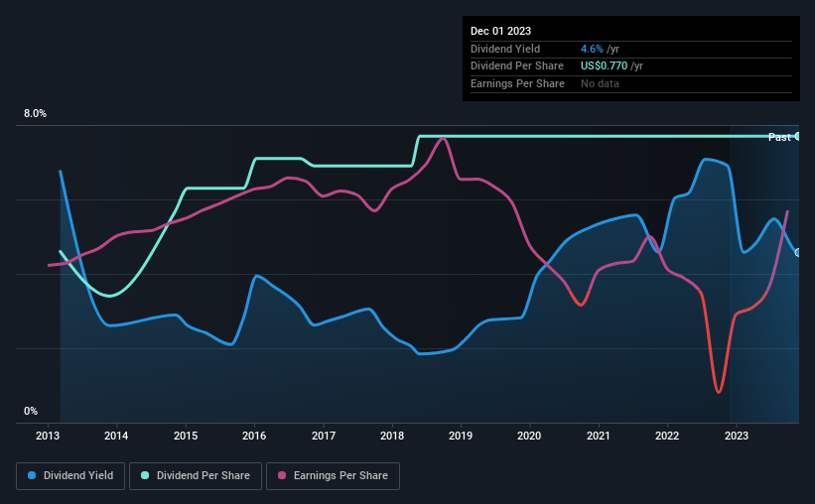Click the Dividend Per Share end-point marker
The height and width of the screenshot is (504, 815).
click(798, 136)
